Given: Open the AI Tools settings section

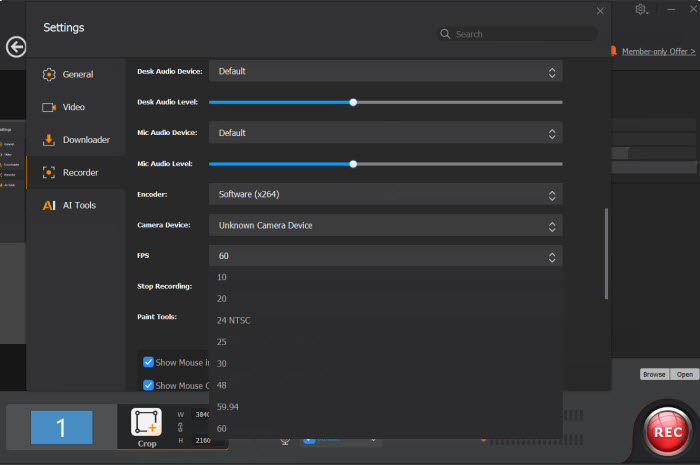Looking at the screenshot, I should click(x=76, y=205).
